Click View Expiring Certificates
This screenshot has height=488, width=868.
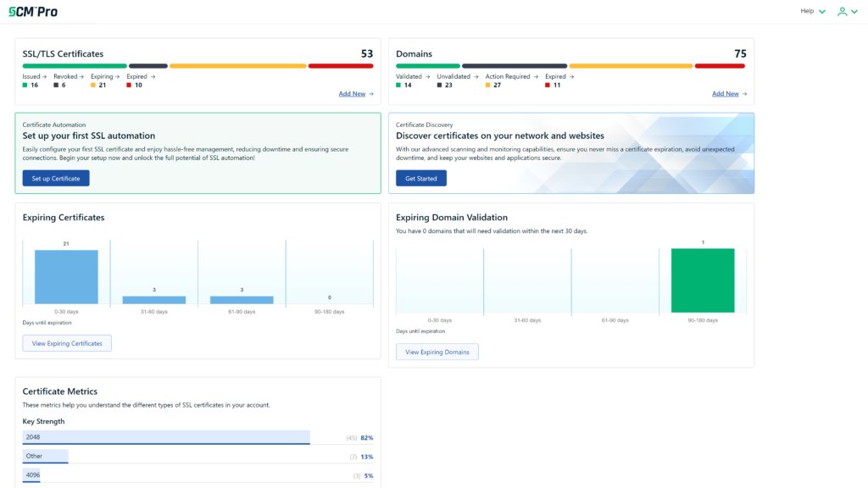click(67, 342)
